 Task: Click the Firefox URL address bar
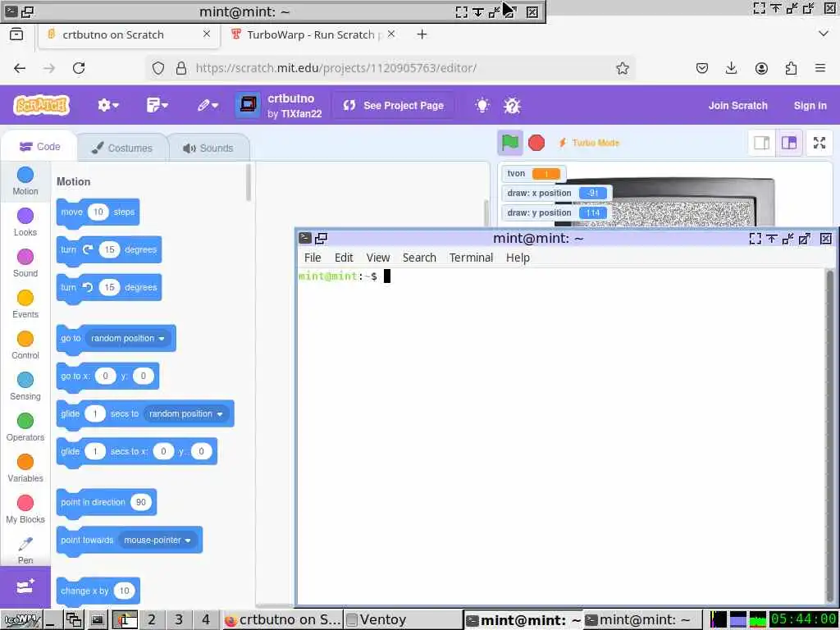coord(390,68)
